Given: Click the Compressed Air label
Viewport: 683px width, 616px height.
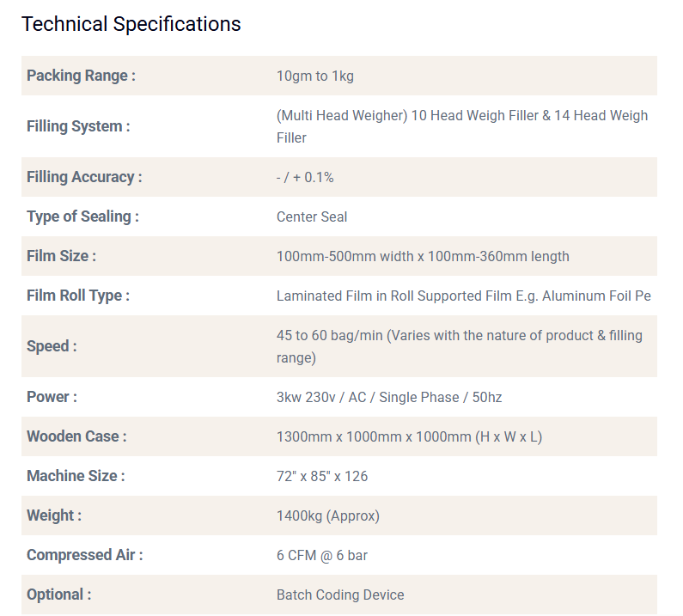Looking at the screenshot, I should (x=84, y=555).
